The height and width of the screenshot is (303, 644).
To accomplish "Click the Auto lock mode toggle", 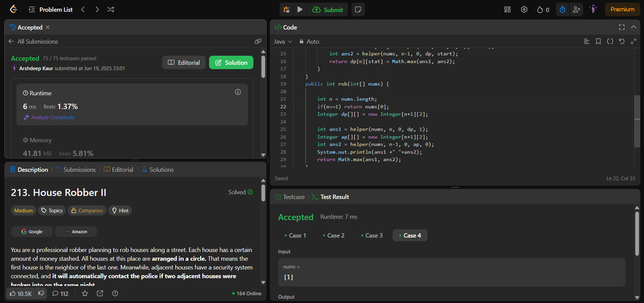I will pyautogui.click(x=309, y=41).
